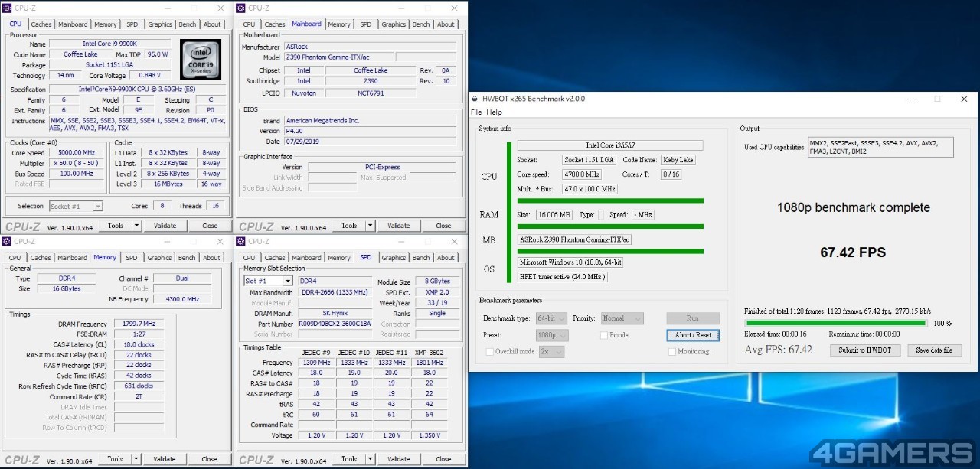Click the NB Frequency 4300.0 MHz value
980x469 pixels.
coord(181,299)
